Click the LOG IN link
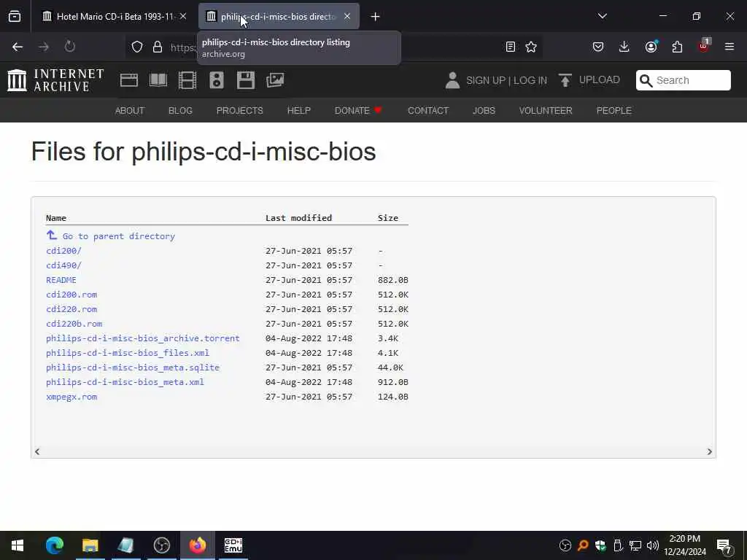The width and height of the screenshot is (747, 560). pyautogui.click(x=530, y=80)
